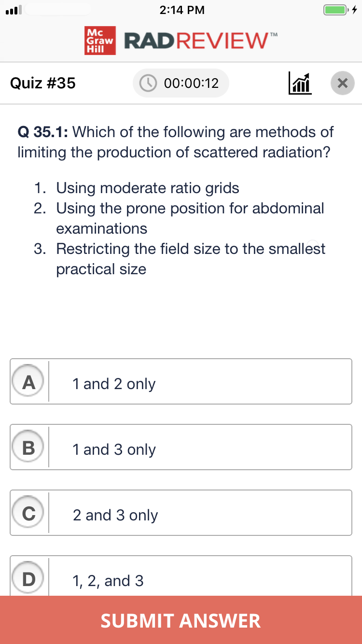This screenshot has height=644, width=362.
Task: Select answer B: 1 and 3 only
Action: [x=181, y=447]
